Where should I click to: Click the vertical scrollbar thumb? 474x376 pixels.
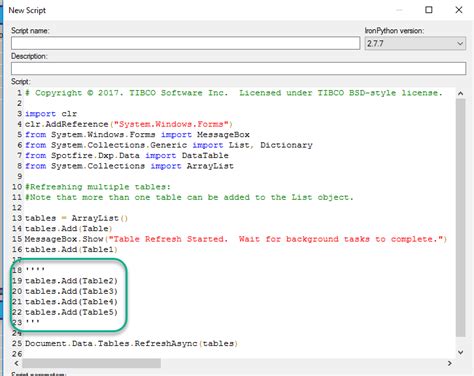click(460, 218)
